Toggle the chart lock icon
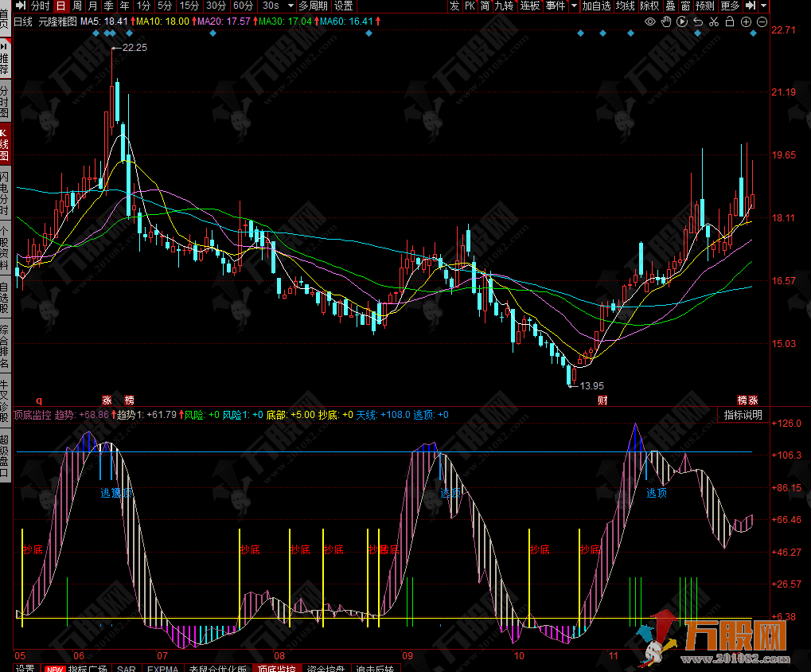The height and width of the screenshot is (672, 811). (730, 21)
